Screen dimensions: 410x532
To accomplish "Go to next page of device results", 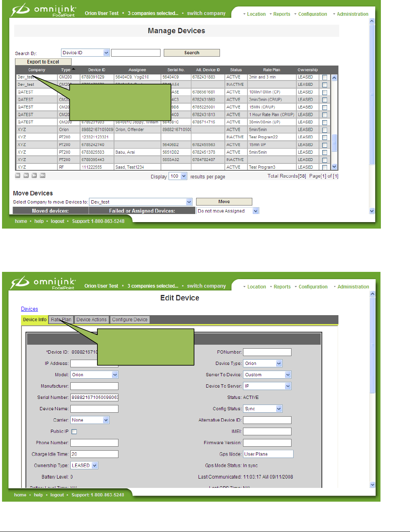I will point(34,176).
